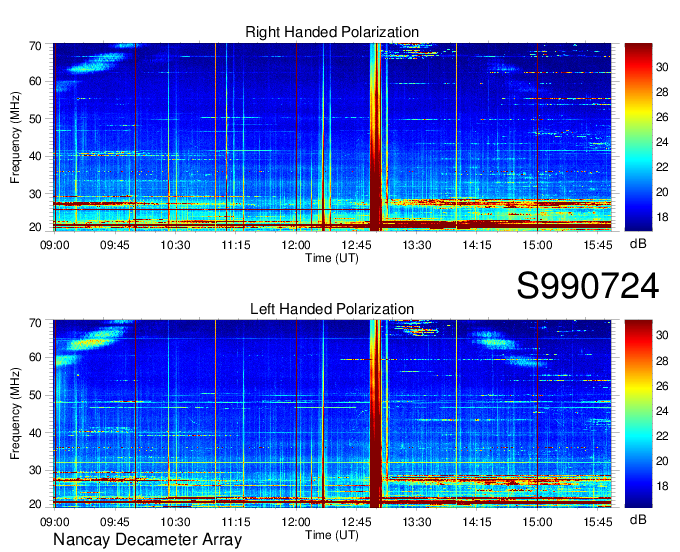Click the 18 dB tick on Right Handed colorbar
This screenshot has width=680, height=552.
662,217
